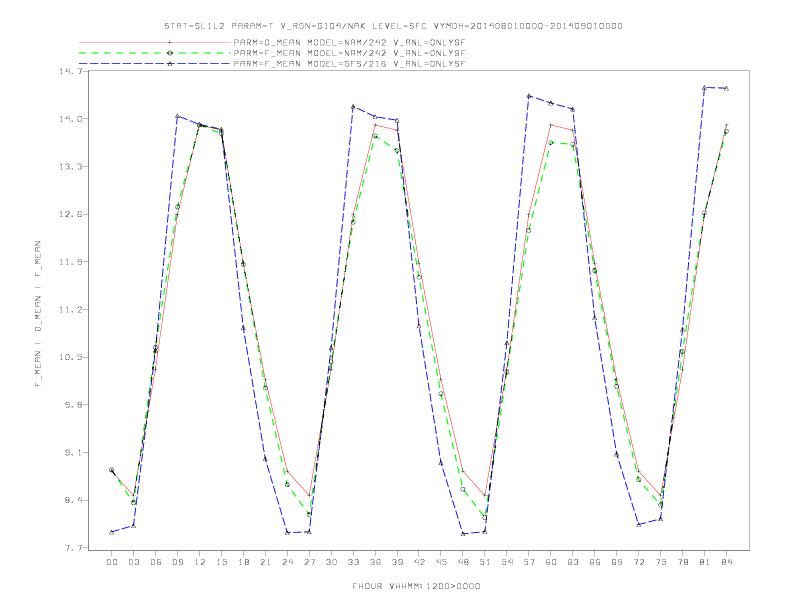This screenshot has height=612, width=792.
Task: Click the blue GFS triangle marker at hour 81
Action: click(x=704, y=87)
